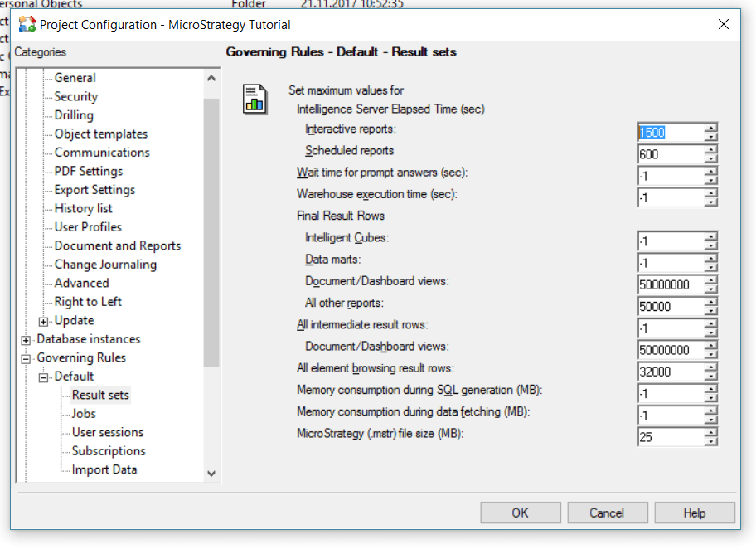756x554 pixels.
Task: Open Help for this dialog
Action: (694, 513)
